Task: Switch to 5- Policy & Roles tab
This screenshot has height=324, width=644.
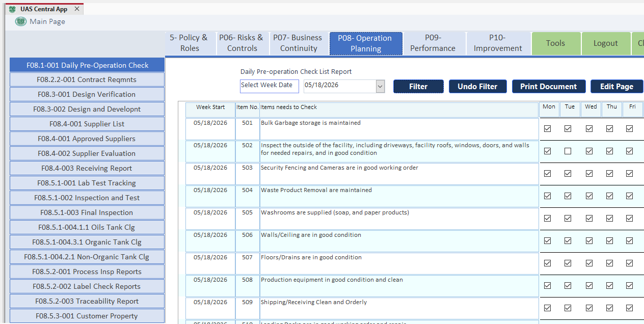Action: 189,43
